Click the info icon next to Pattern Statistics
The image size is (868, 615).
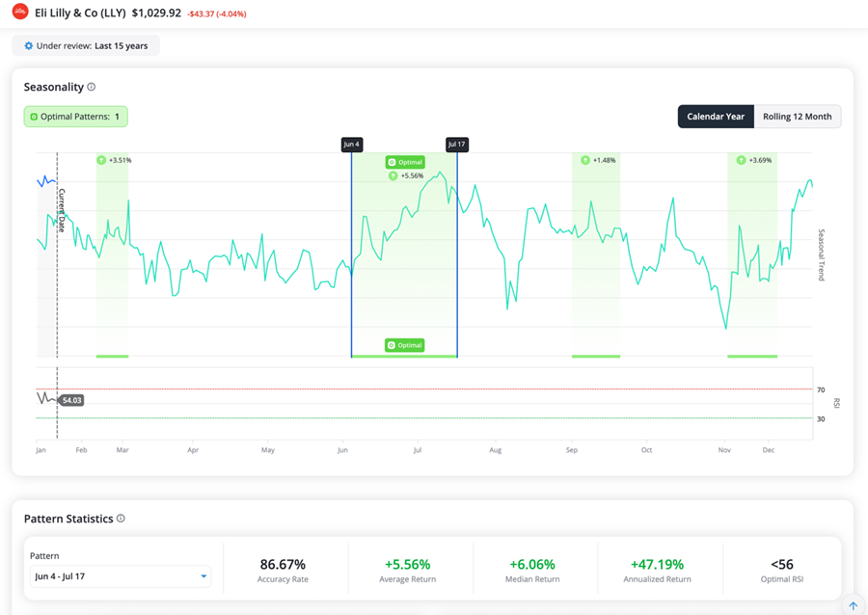pyautogui.click(x=121, y=519)
